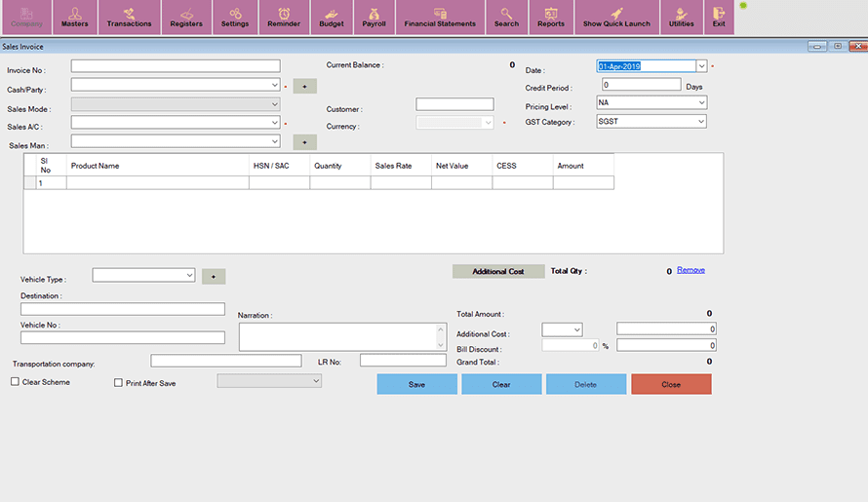Focus the Narration text area
Viewport: 868px width, 502px height.
(342, 337)
